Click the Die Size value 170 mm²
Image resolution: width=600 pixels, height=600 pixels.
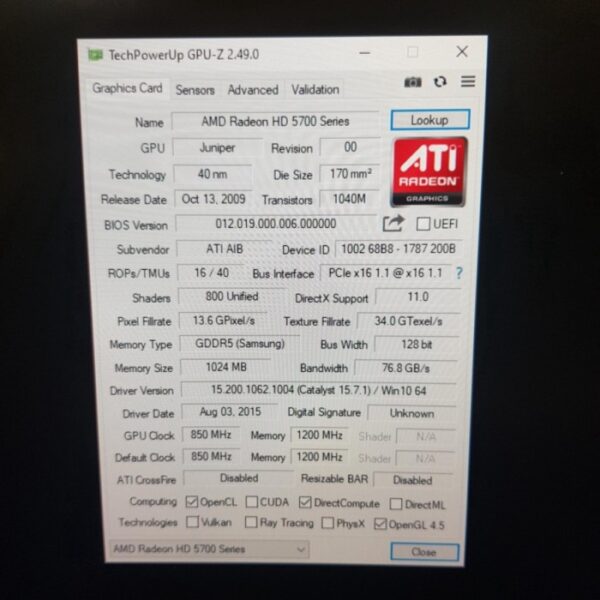(x=350, y=174)
